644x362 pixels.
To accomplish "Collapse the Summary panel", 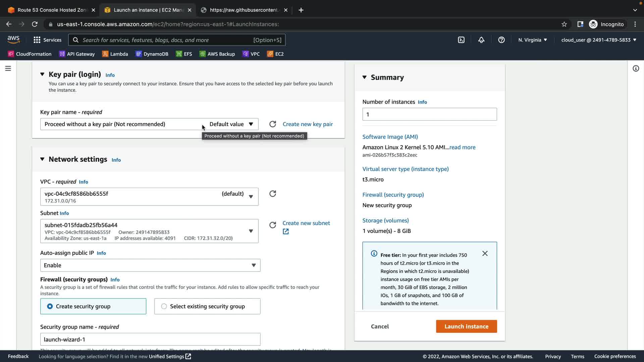I will click(365, 77).
